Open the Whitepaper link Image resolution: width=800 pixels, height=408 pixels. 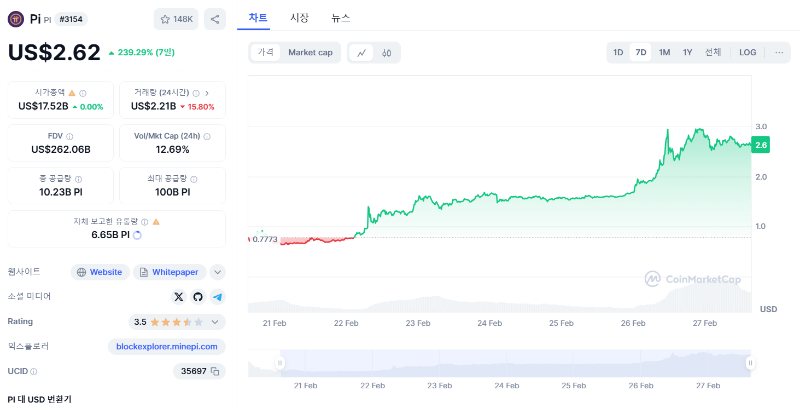pyautogui.click(x=169, y=272)
